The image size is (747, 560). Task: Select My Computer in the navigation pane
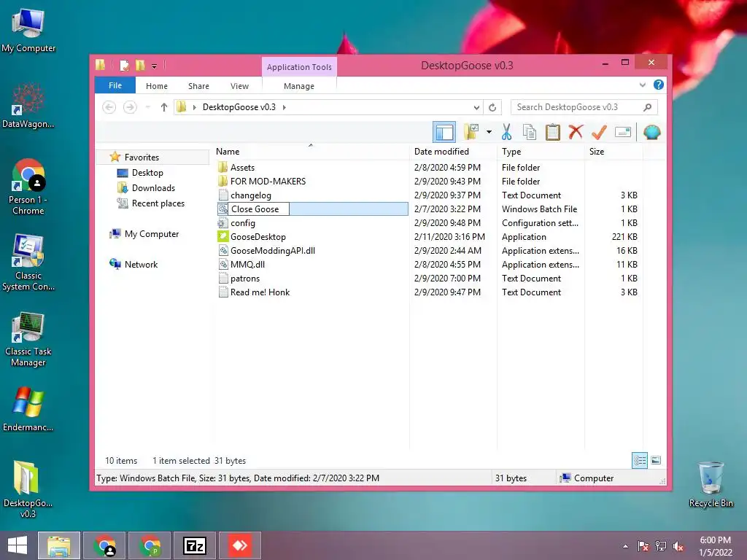pyautogui.click(x=152, y=234)
